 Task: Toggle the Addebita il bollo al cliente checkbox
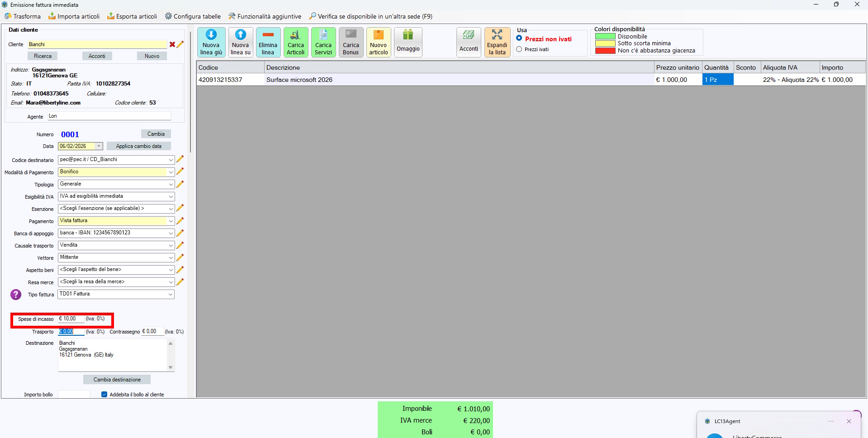click(104, 395)
